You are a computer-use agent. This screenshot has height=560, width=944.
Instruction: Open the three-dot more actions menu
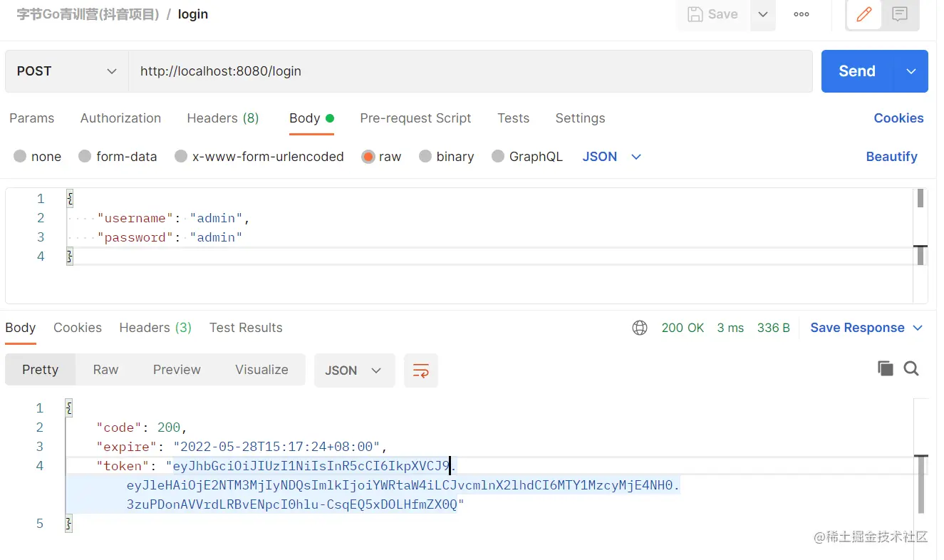point(802,14)
